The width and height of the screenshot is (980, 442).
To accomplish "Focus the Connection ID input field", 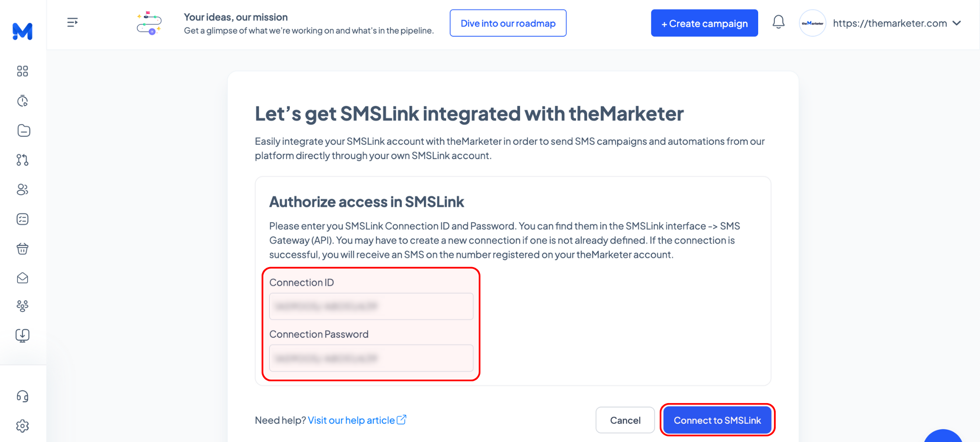I will 371,306.
